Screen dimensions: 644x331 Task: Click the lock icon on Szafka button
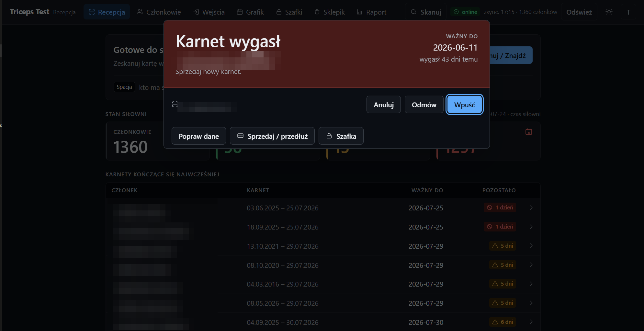(329, 136)
